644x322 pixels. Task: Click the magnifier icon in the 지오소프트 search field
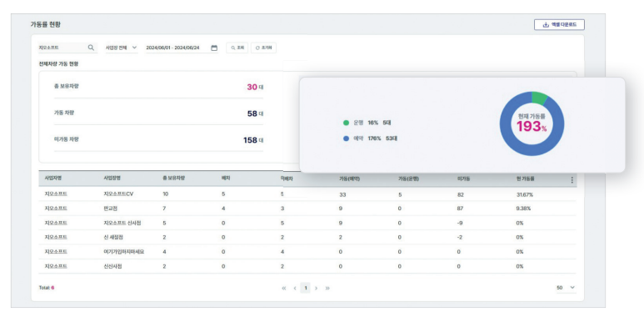(x=91, y=48)
